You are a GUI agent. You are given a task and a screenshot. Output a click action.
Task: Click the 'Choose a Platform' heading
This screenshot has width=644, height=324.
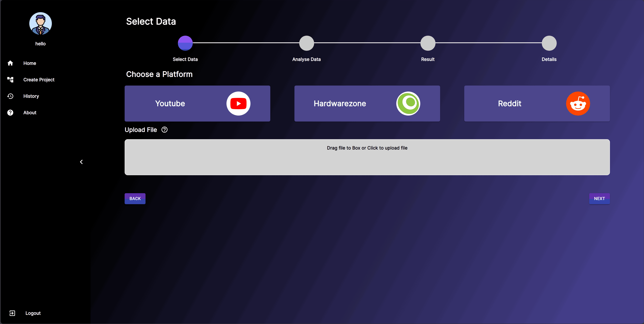(159, 74)
